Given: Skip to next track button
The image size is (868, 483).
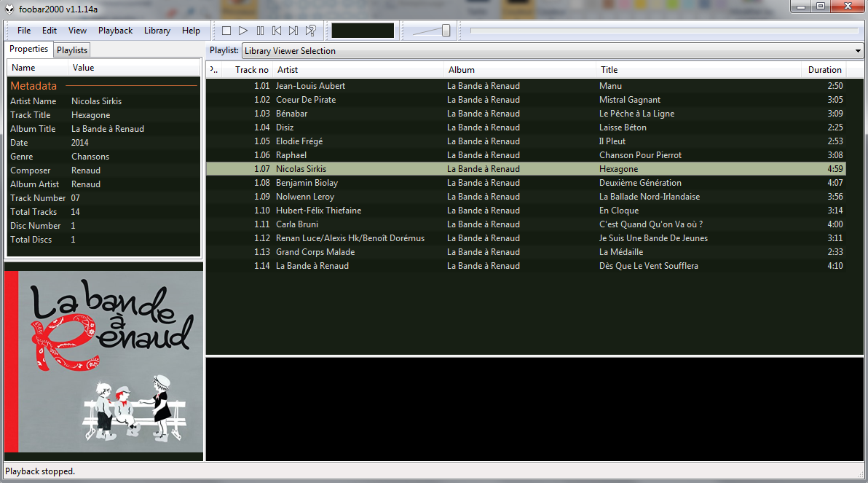Looking at the screenshot, I should tap(293, 31).
